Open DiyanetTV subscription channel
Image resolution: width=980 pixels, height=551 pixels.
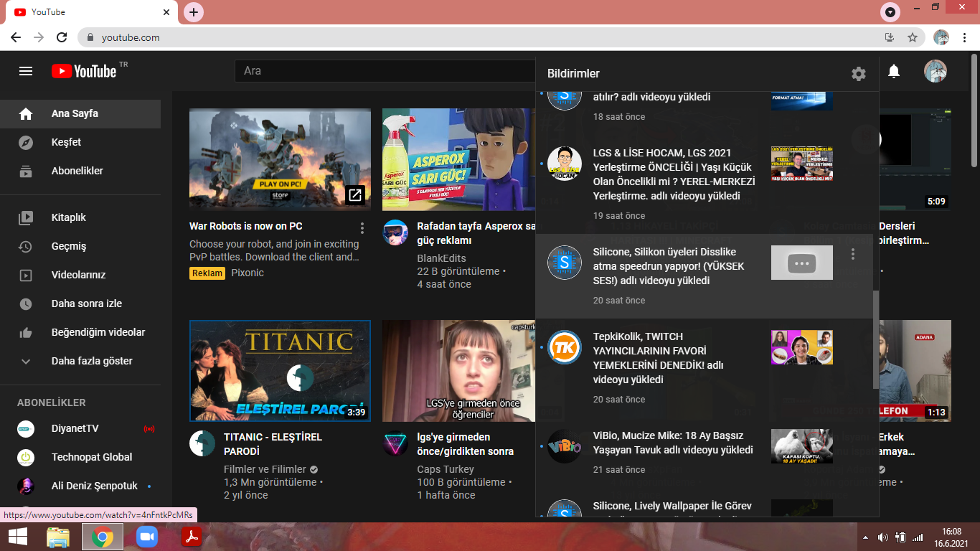click(80, 428)
